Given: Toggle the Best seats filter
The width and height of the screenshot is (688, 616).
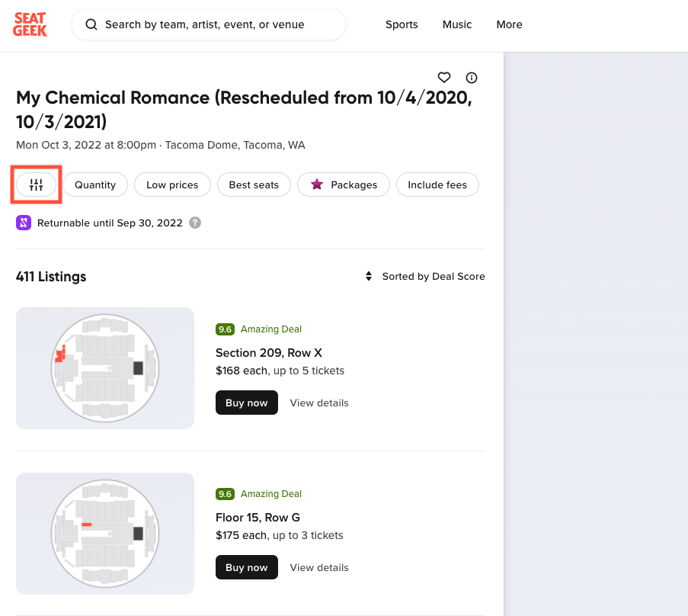Looking at the screenshot, I should (x=254, y=184).
